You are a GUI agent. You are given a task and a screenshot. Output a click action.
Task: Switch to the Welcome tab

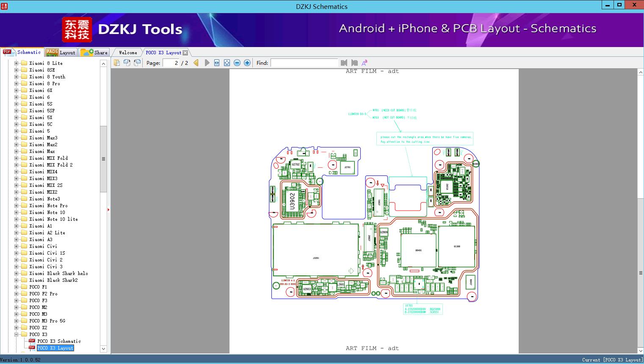tap(128, 53)
